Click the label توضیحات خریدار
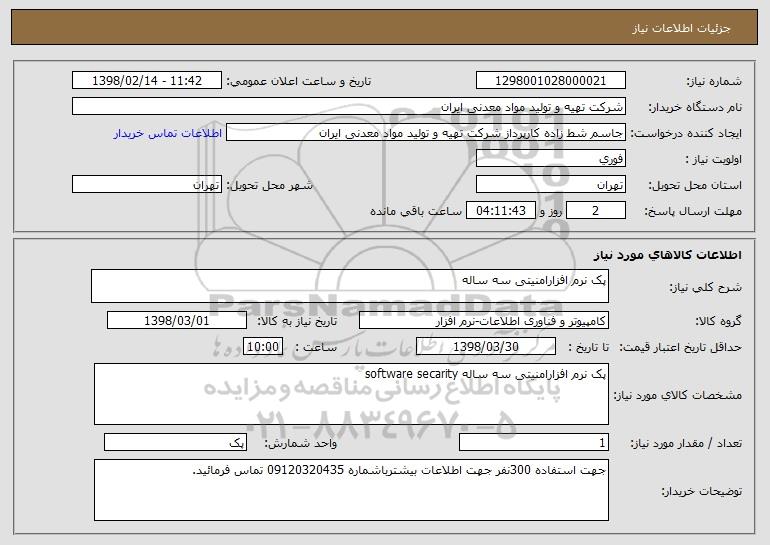This screenshot has width=770, height=545. [x=702, y=491]
